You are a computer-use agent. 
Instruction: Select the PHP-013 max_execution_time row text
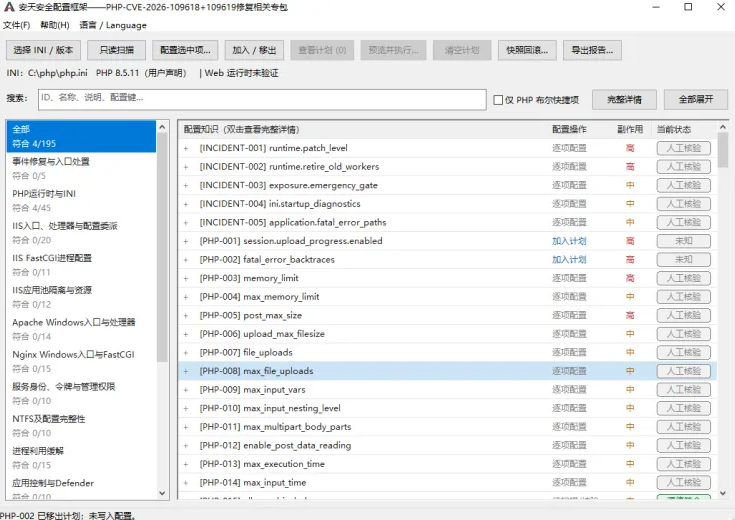coord(262,464)
